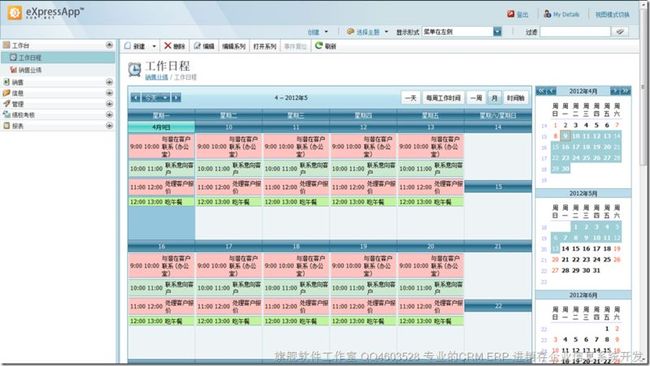Collapse the 工作台 navigation group
650x366 pixels.
point(109,45)
